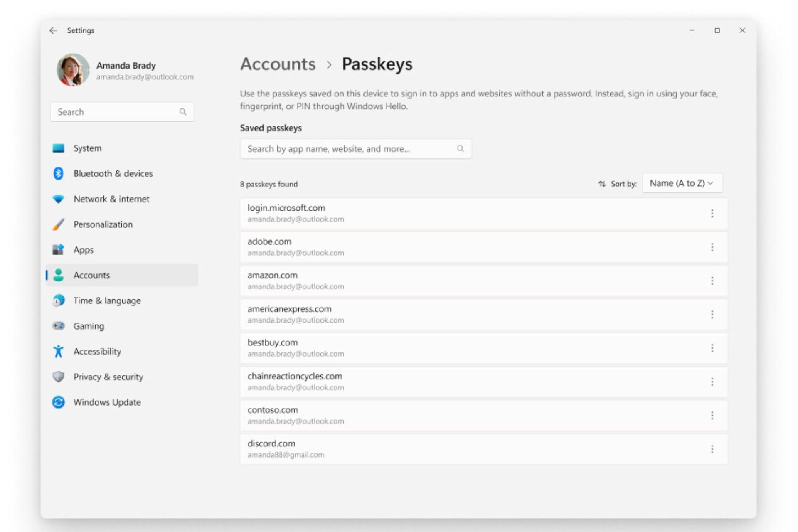Click the magnifier icon in sidebar search
This screenshot has width=798, height=532.
pyautogui.click(x=183, y=112)
